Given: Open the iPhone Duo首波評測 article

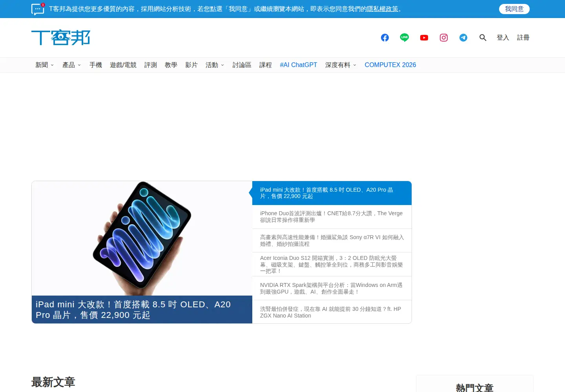Looking at the screenshot, I should (x=332, y=217).
